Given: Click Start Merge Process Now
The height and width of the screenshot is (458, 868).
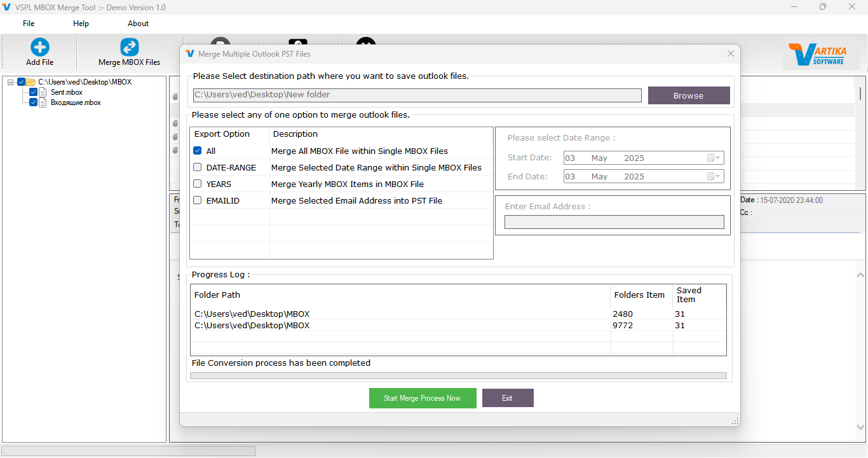Looking at the screenshot, I should (x=423, y=398).
